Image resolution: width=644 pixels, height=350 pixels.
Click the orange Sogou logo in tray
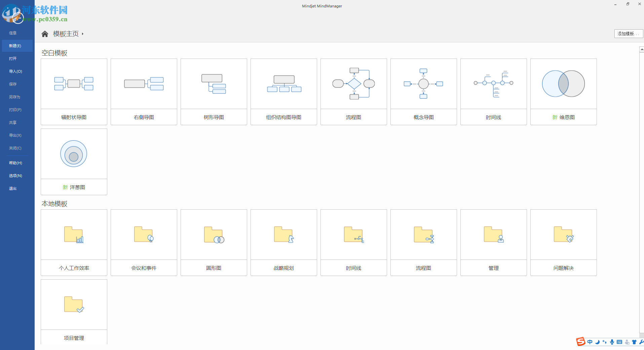click(x=580, y=342)
